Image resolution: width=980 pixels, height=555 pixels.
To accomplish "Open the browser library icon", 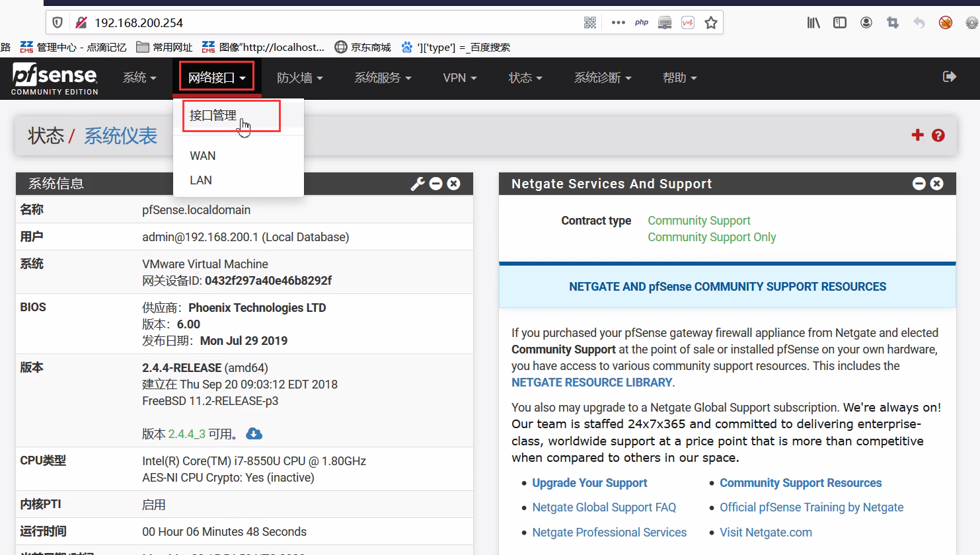I will click(813, 22).
